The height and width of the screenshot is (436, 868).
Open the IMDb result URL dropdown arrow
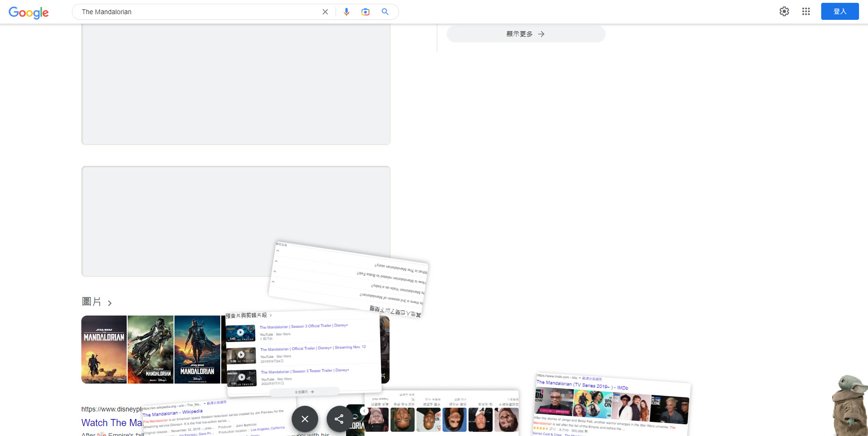(x=580, y=378)
